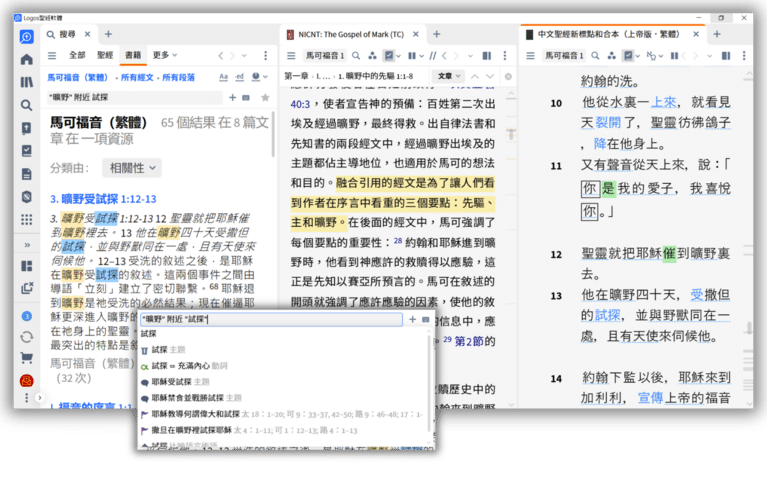Click the popup query field containing "曠野" 附近 "試探"
Screen dimensions: 767x479
click(271, 319)
